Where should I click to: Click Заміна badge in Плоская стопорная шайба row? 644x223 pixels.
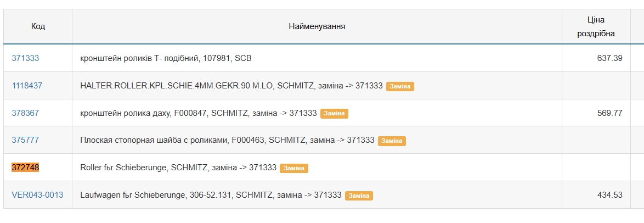[392, 141]
